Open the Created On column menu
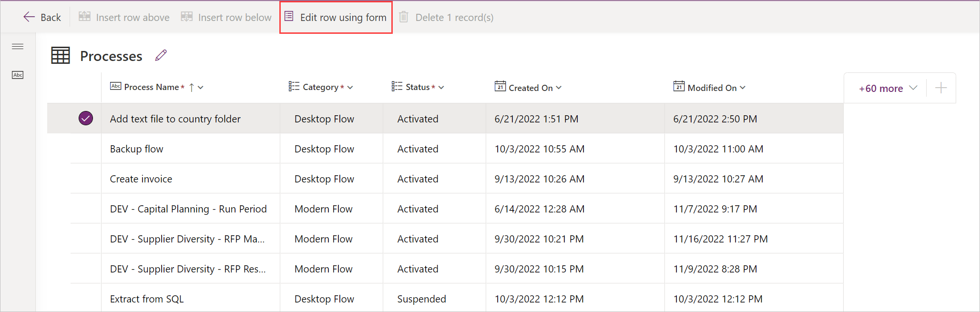980x312 pixels. click(x=559, y=88)
